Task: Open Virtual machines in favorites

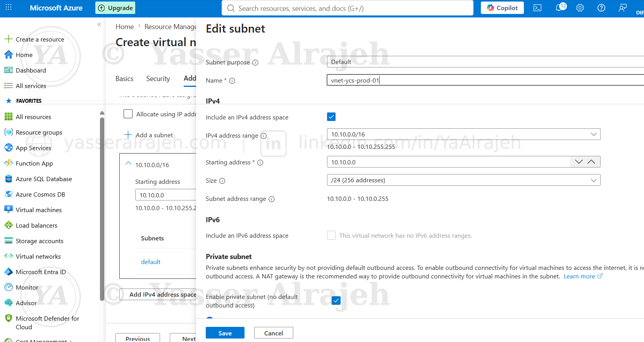Action: (x=39, y=210)
